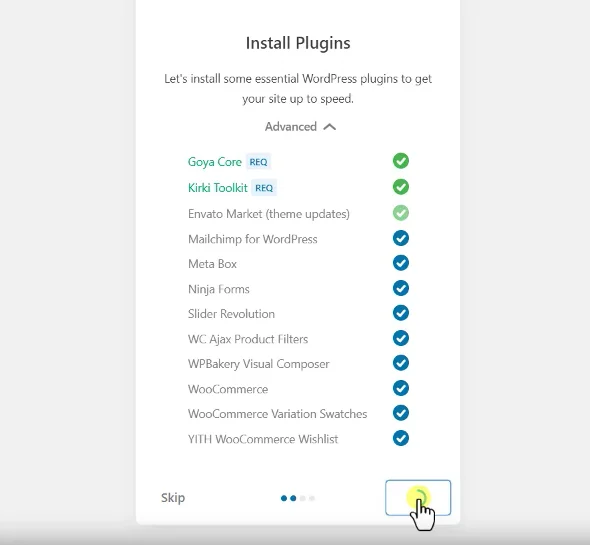The width and height of the screenshot is (590, 545).
Task: Open the Goya Core plugin link
Action: [x=214, y=162]
